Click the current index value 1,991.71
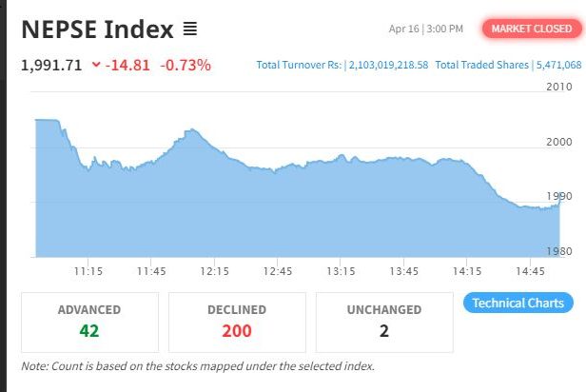586x392 pixels. (x=52, y=66)
